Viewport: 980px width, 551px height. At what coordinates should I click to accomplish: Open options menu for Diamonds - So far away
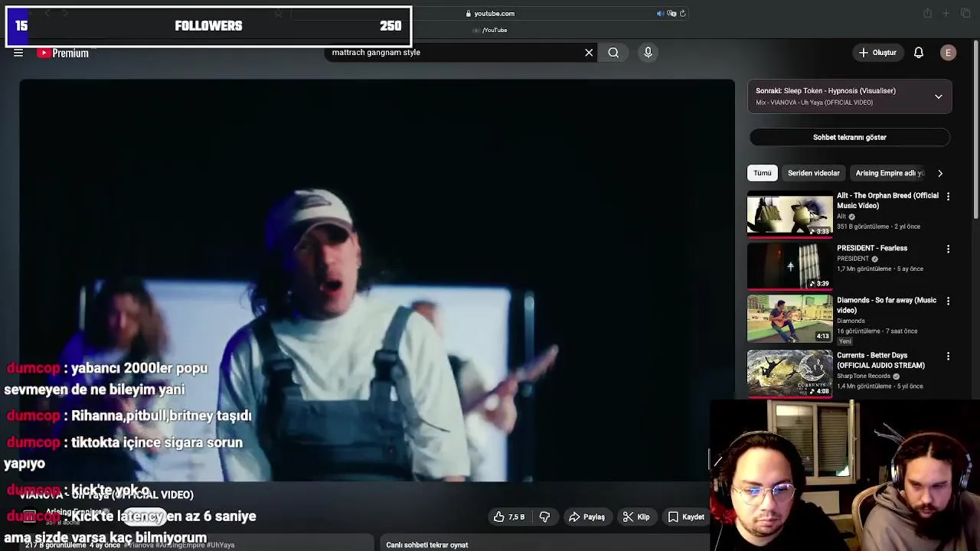pyautogui.click(x=948, y=302)
